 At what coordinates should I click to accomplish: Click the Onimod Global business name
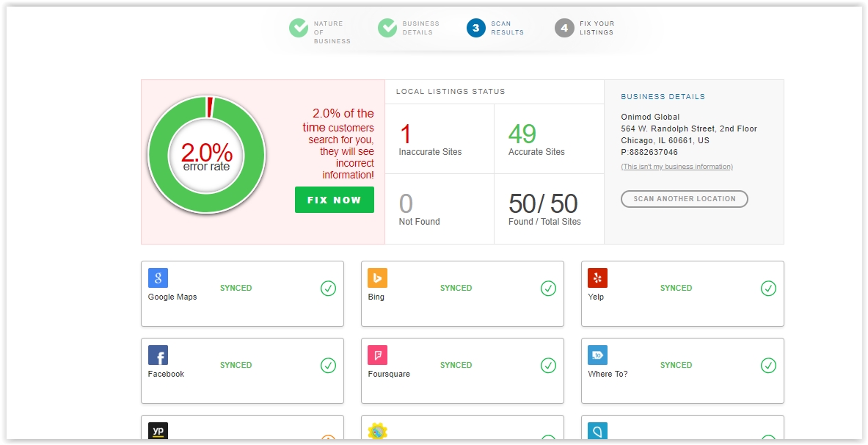[650, 117]
